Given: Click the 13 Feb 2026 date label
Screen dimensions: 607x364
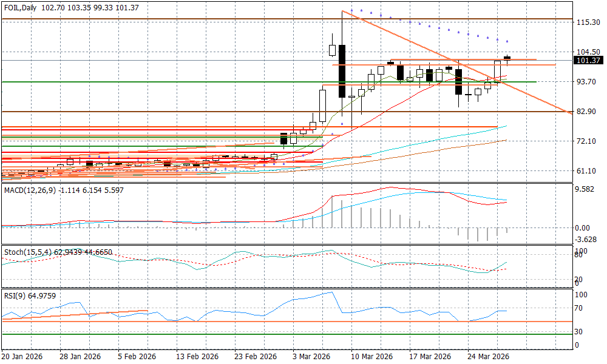Looking at the screenshot, I should coord(197,356).
